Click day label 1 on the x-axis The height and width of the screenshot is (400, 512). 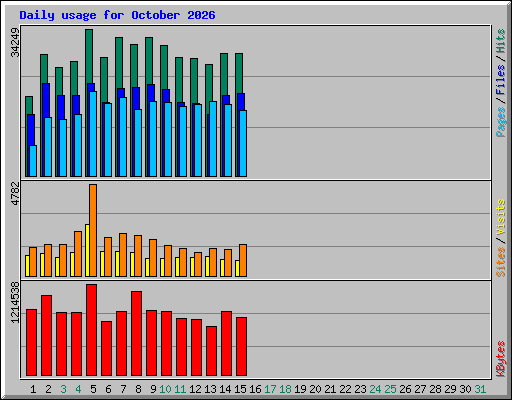pos(33,389)
